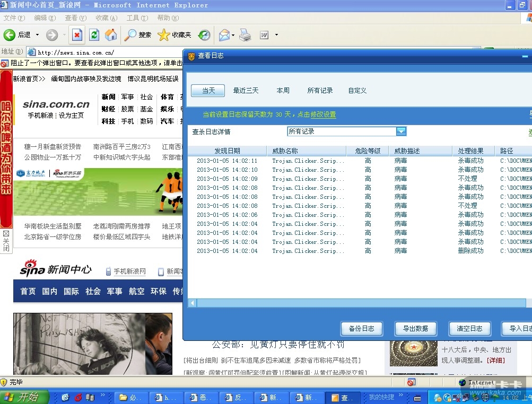The height and width of the screenshot is (404, 532).
Task: Open the Edit button dropdown arrow
Action: (x=276, y=34)
